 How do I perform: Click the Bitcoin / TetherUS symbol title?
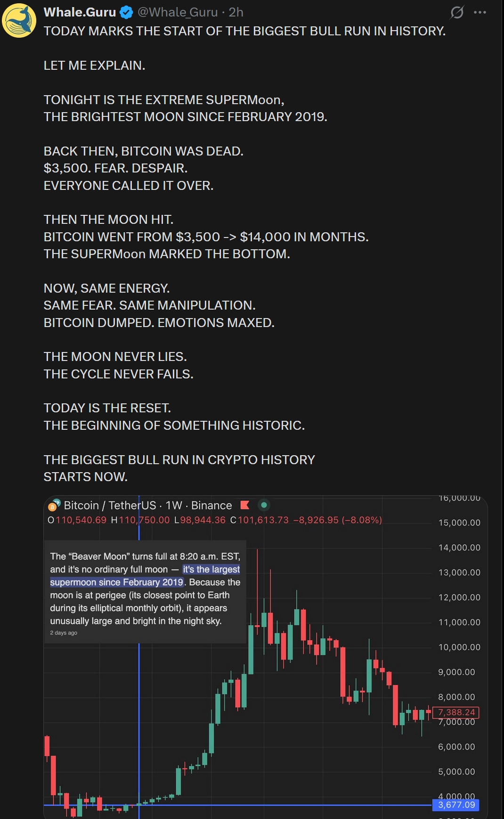[x=110, y=505]
